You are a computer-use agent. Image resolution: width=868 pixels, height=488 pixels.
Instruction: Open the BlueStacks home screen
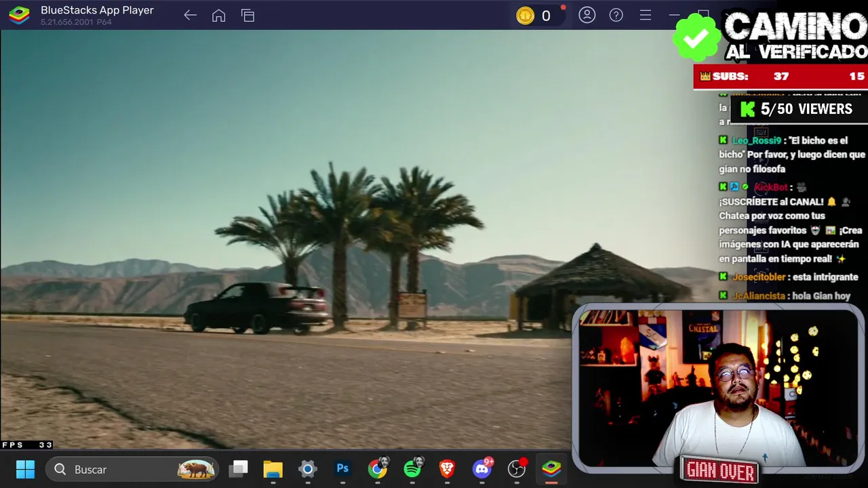(218, 16)
